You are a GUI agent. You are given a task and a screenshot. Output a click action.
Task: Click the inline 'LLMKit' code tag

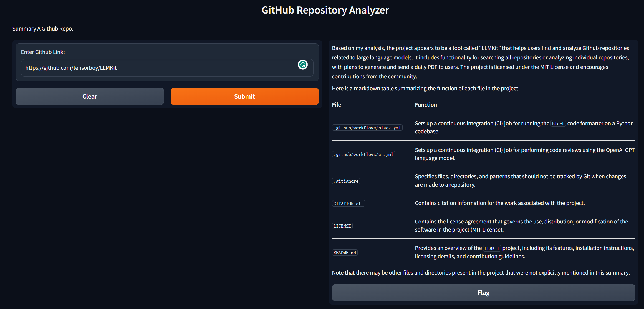[x=492, y=248]
